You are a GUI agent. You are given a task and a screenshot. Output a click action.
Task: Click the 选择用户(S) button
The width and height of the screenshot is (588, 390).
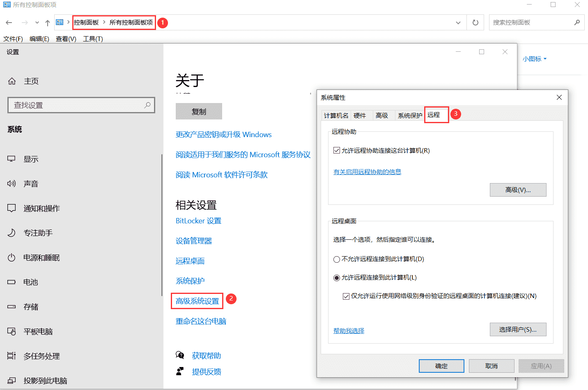tap(518, 329)
